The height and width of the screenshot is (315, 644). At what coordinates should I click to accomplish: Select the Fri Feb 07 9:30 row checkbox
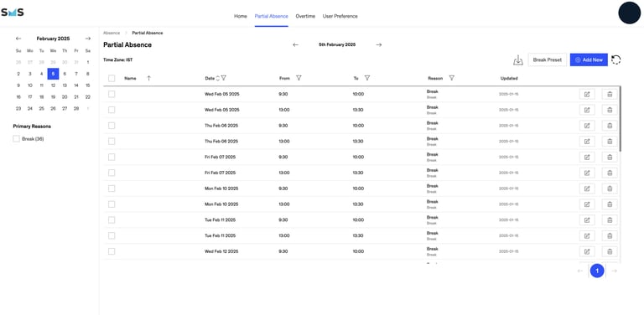tap(112, 157)
